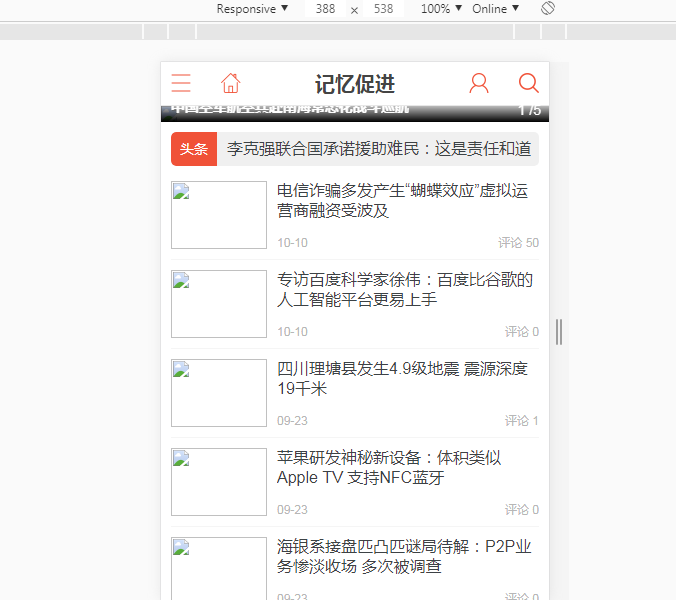Click 评论 0 under 苹果研发 article
676x600 pixels.
[x=522, y=509]
